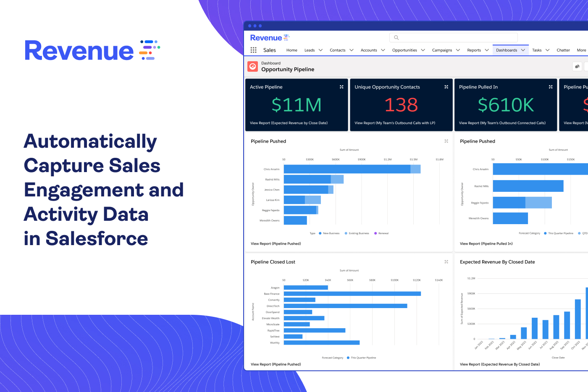Expand the Unique Opportunity Contacts widget

click(446, 87)
